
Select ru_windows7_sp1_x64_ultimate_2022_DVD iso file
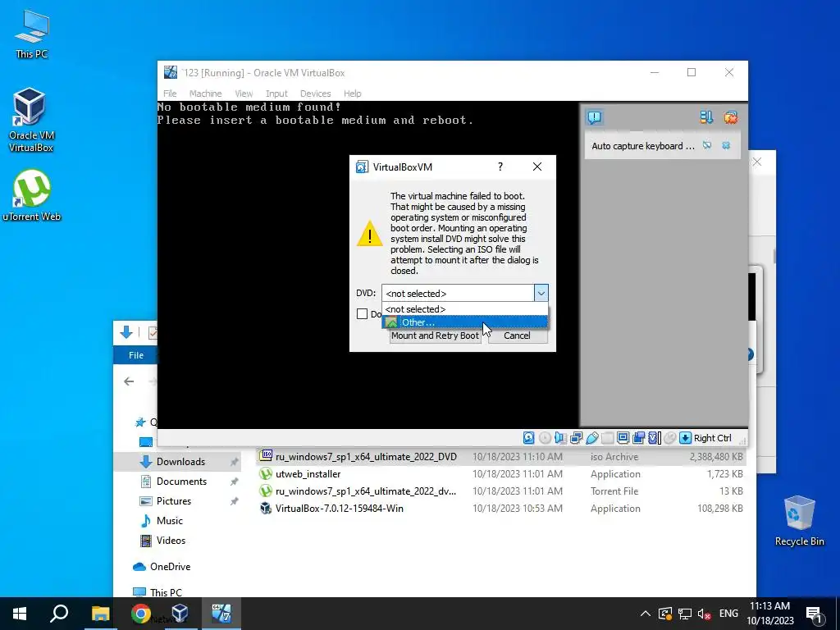coord(501,456)
